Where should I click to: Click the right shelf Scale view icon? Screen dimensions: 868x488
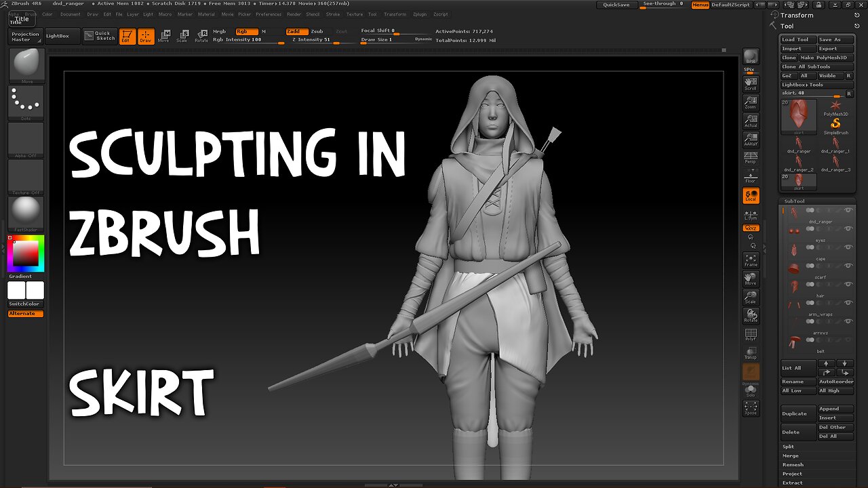[751, 297]
